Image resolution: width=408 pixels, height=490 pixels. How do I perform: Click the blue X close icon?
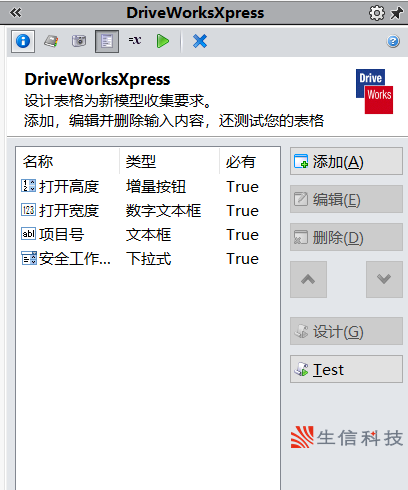coord(200,41)
